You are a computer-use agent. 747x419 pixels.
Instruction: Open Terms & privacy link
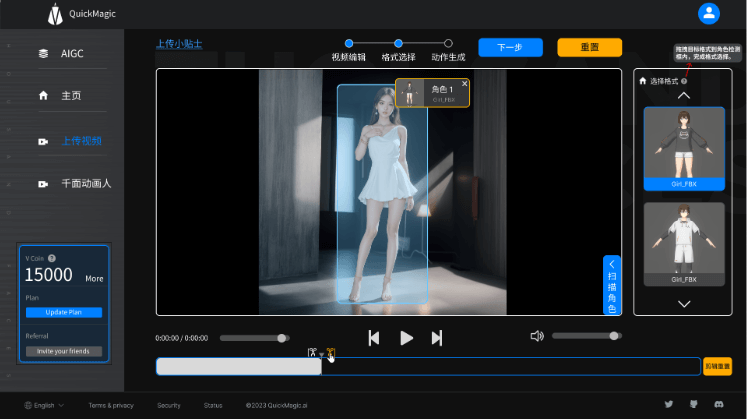pyautogui.click(x=111, y=406)
